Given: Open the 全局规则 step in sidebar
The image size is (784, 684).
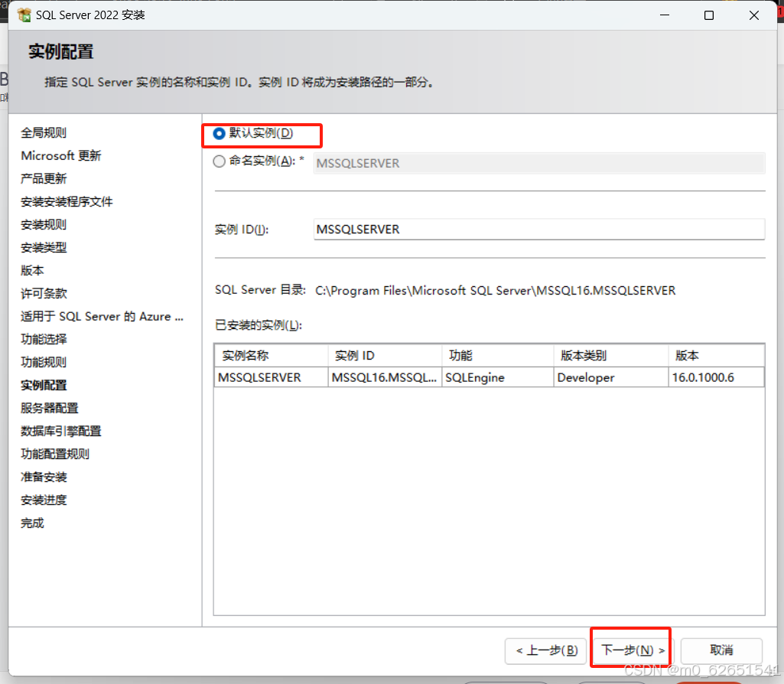Looking at the screenshot, I should (44, 132).
